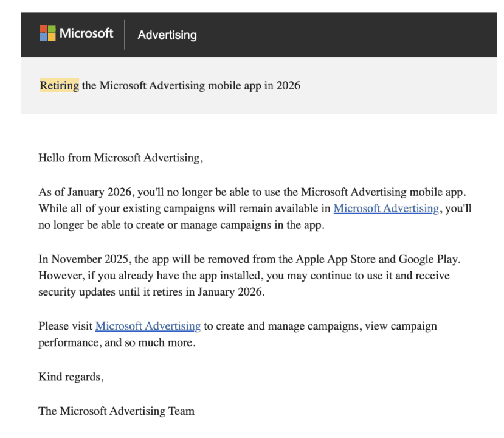Click the red square in the Microsoft logo
The height and width of the screenshot is (438, 504).
coord(43,29)
